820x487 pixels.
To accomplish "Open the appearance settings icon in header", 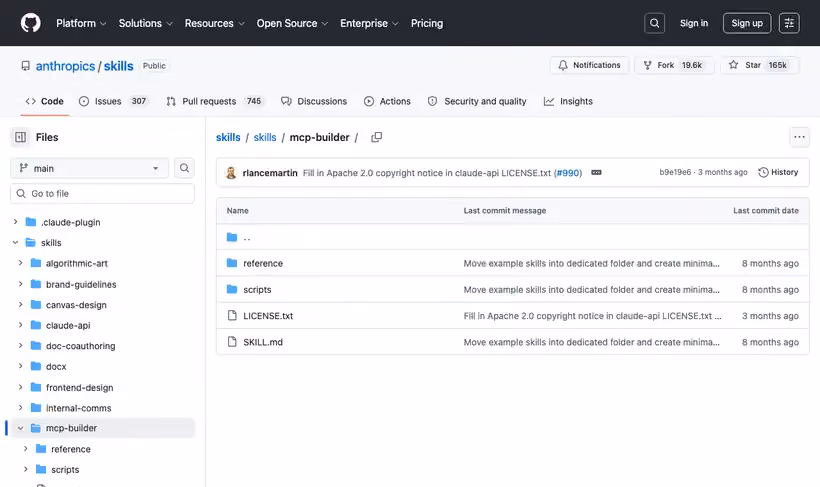I will coord(789,23).
